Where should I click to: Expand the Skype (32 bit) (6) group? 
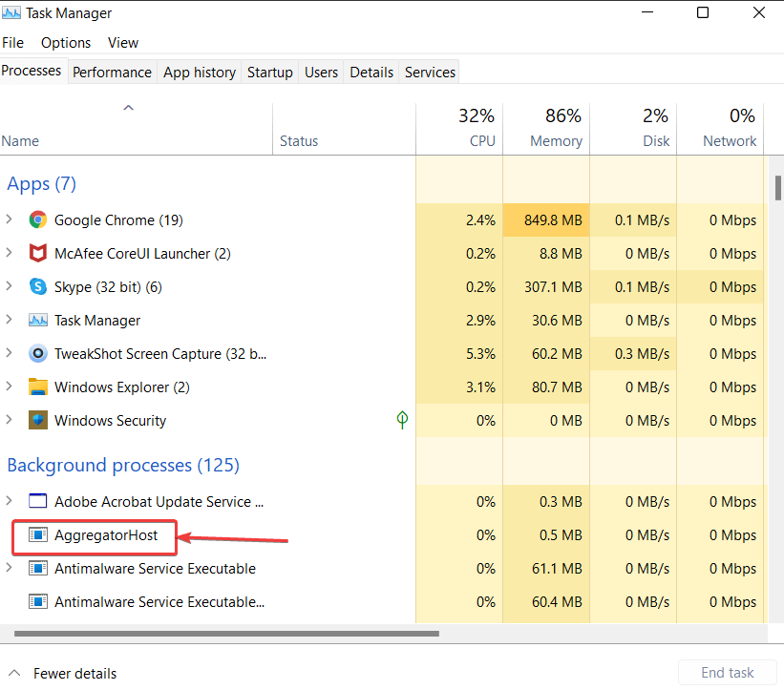pos(9,285)
